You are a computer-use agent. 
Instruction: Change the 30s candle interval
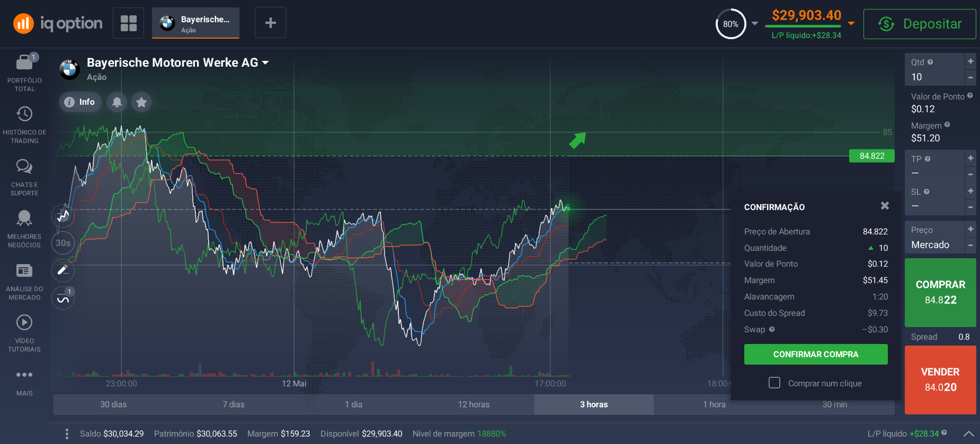[x=63, y=243]
